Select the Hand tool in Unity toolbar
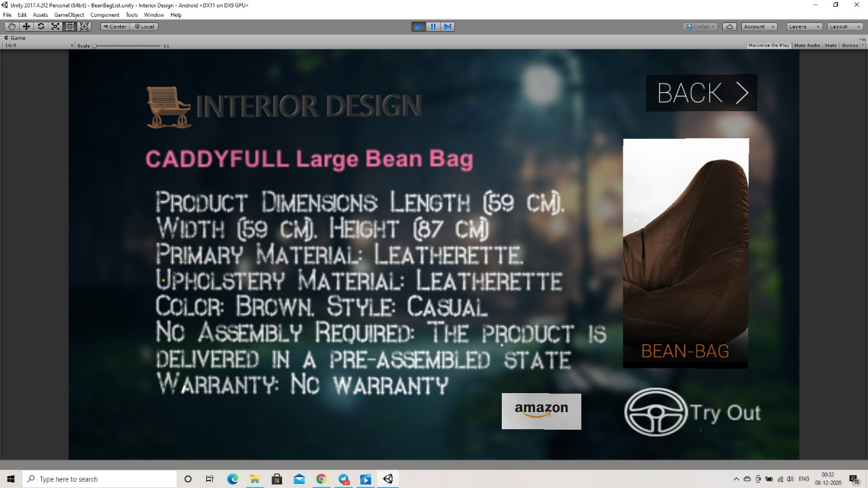 click(x=12, y=26)
